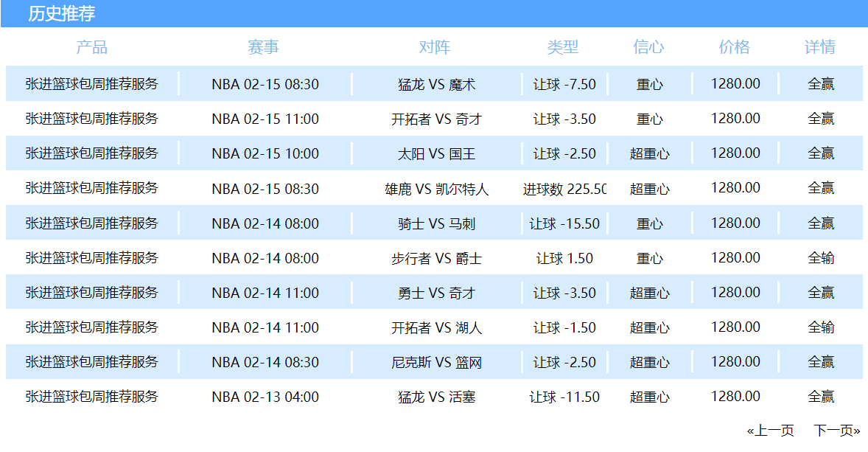
Task: Click handicap 让球 -15.50
Action: (564, 223)
